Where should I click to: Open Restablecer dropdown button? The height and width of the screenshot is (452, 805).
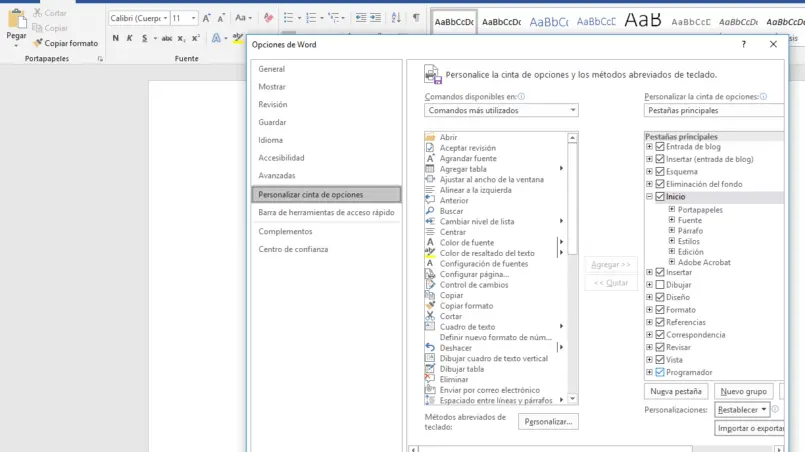pyautogui.click(x=742, y=410)
